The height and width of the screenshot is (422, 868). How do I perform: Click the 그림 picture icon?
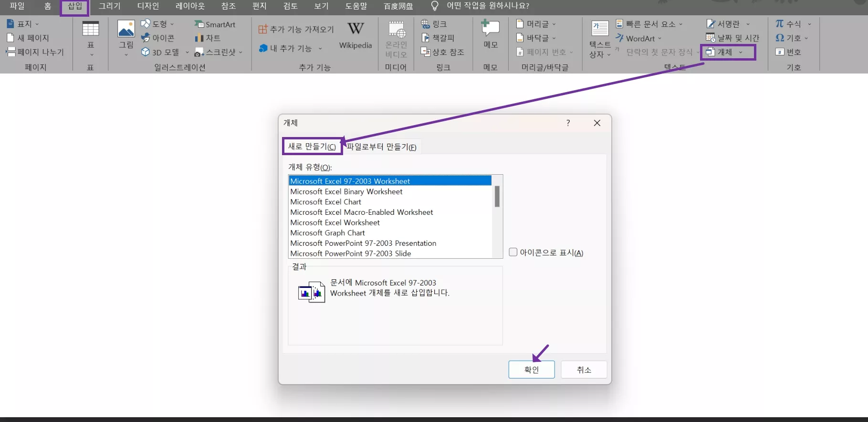pyautogui.click(x=126, y=29)
